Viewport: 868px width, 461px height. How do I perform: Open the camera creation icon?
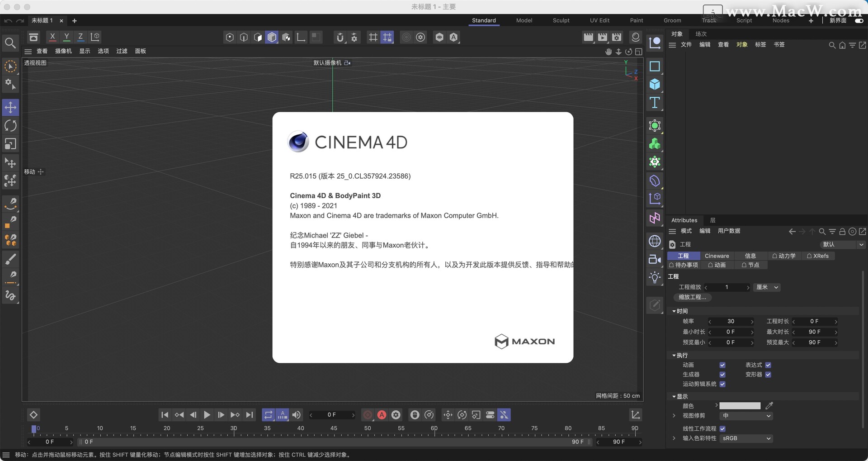pyautogui.click(x=655, y=259)
